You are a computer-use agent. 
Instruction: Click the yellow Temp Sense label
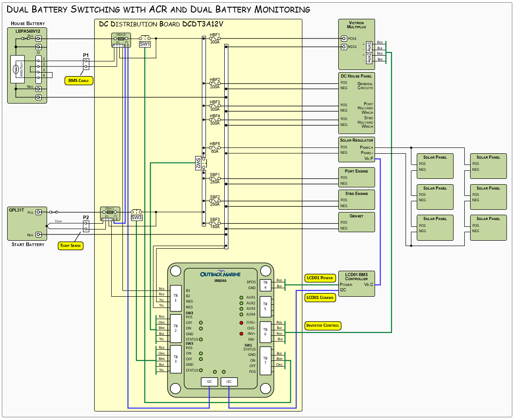[x=70, y=246]
